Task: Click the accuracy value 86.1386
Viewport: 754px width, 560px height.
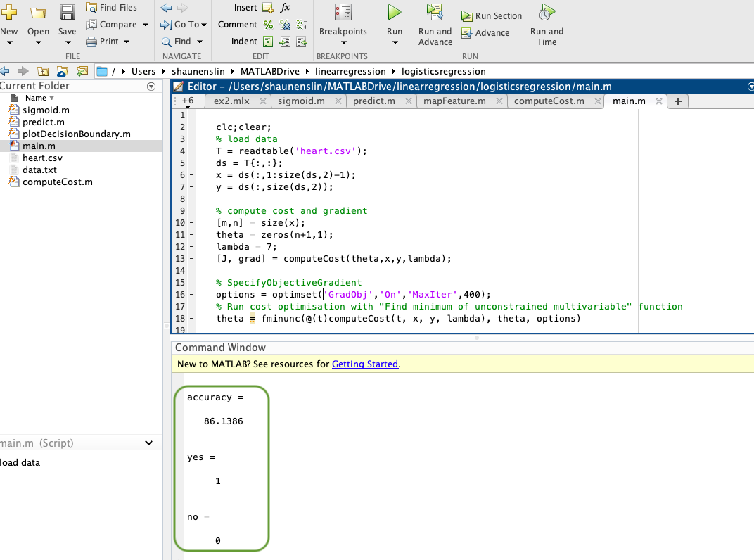Action: click(224, 421)
